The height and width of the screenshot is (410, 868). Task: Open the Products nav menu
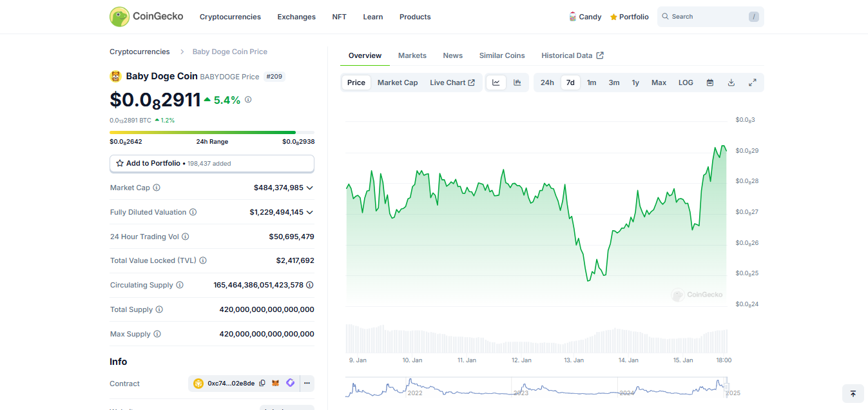(x=415, y=17)
